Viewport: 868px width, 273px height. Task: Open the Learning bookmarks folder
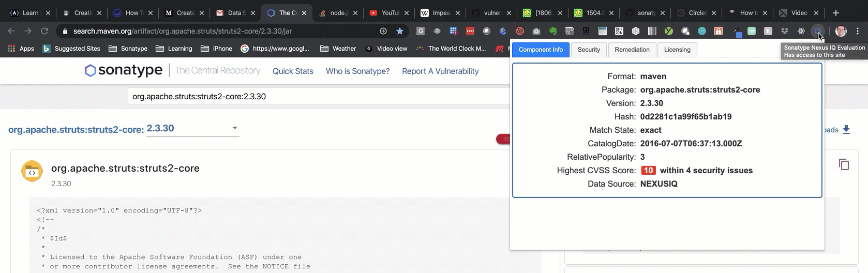(x=174, y=49)
